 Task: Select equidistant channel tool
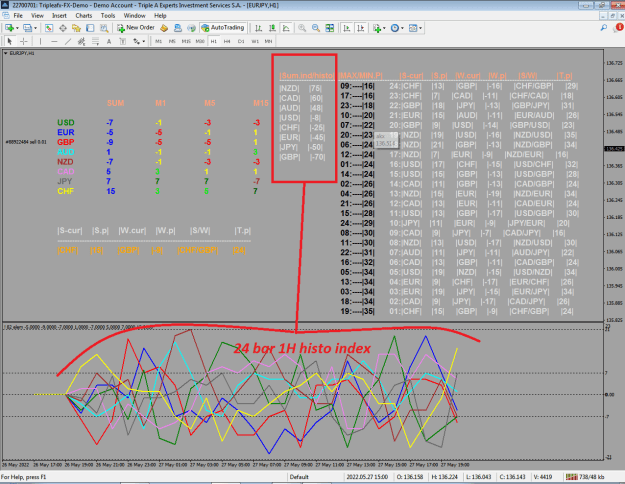coord(81,41)
